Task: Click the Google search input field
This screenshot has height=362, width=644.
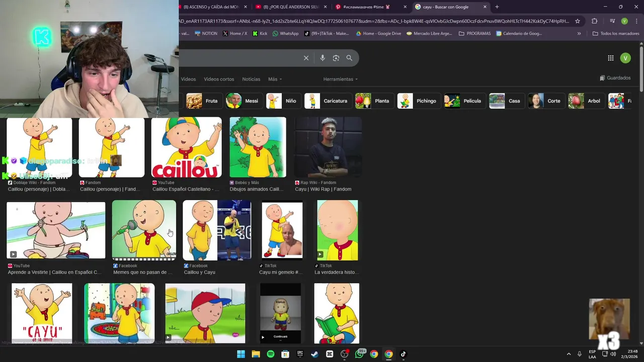Action: tap(240, 58)
